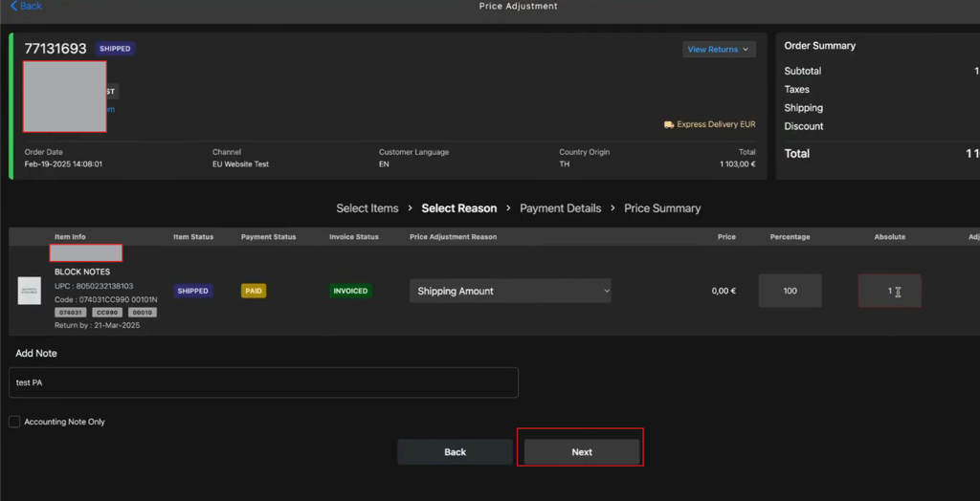This screenshot has height=501, width=980.
Task: Click the Back button at the bottom
Action: click(x=455, y=451)
